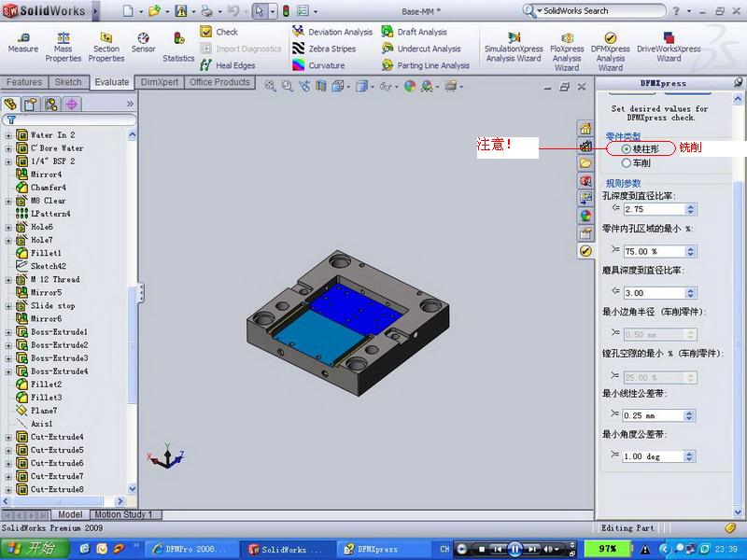
Task: Click the pause button in media player bar
Action: 514,549
